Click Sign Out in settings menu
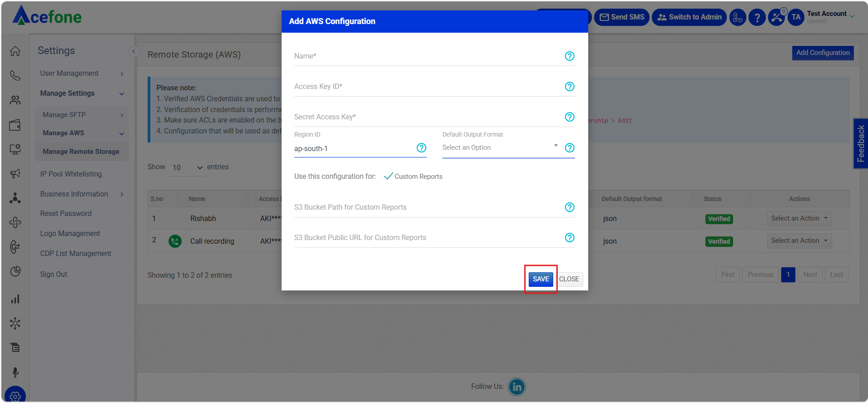 click(54, 274)
